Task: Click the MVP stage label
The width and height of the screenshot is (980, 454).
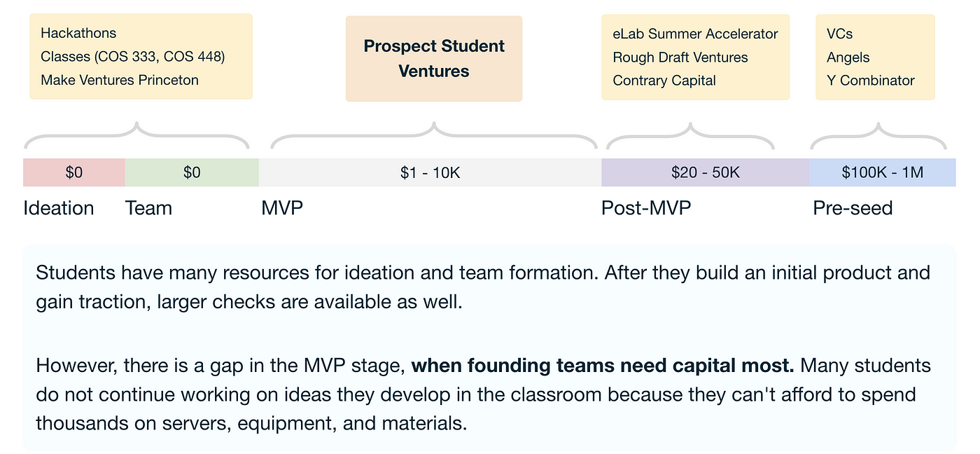Action: [x=282, y=208]
